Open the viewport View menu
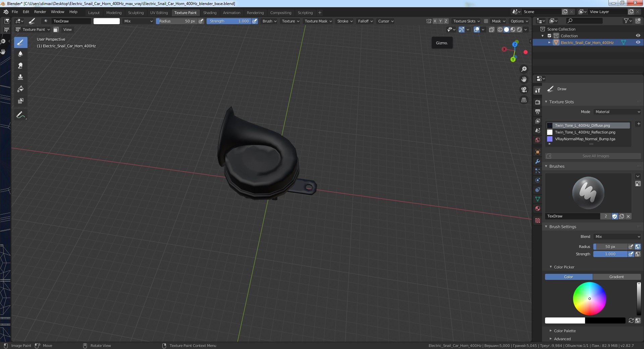This screenshot has height=349, width=644. [x=67, y=30]
